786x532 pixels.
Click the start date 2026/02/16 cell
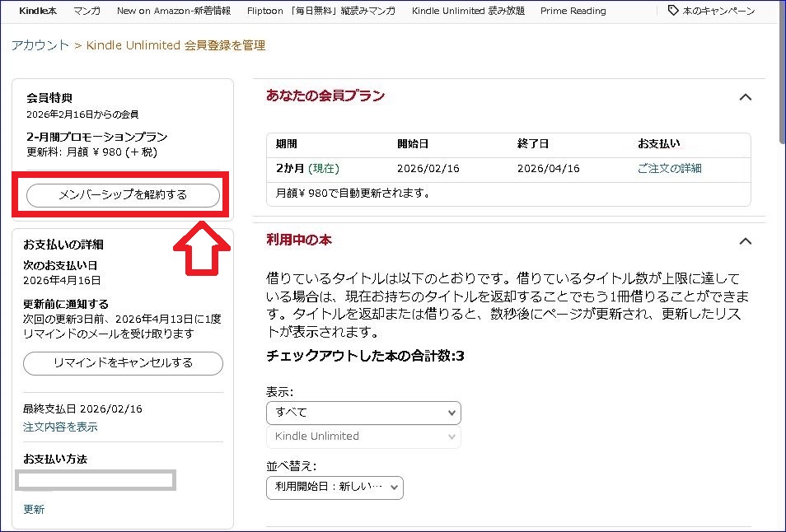[x=428, y=168]
